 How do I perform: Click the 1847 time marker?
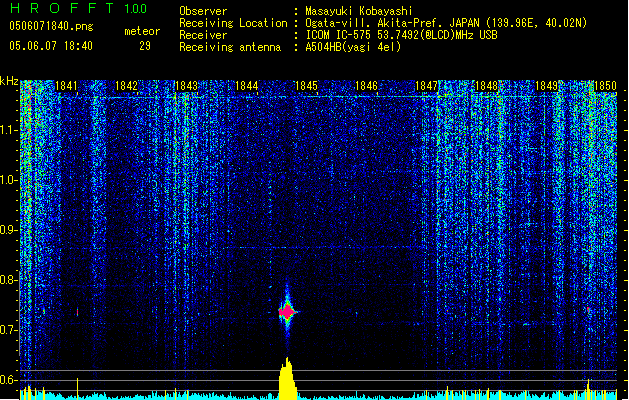point(426,86)
